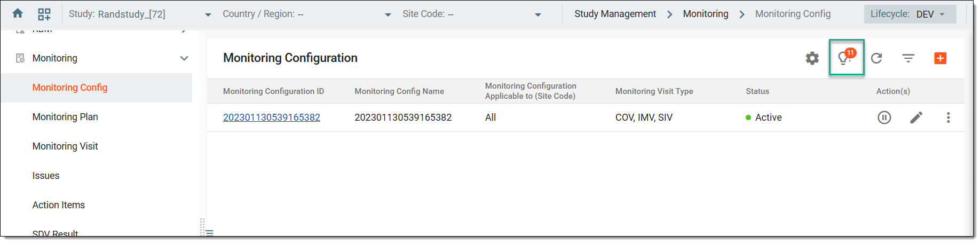980x243 pixels.
Task: Click the Monitoring sidebar icon
Action: coord(20,58)
